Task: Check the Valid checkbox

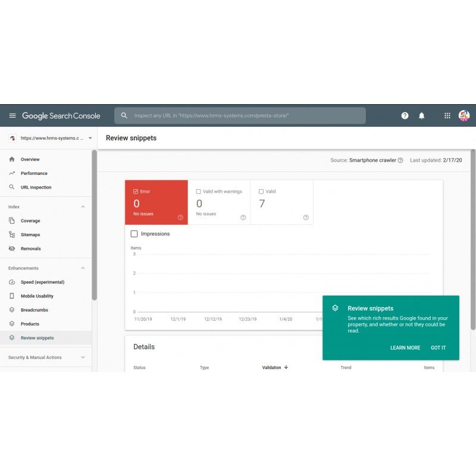Action: click(x=261, y=192)
